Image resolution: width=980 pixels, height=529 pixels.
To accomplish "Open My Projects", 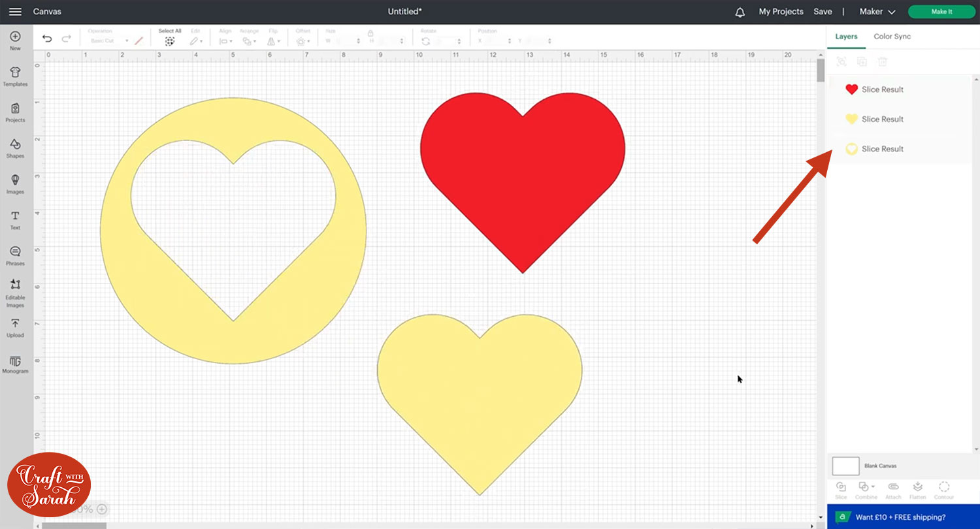I will [x=781, y=12].
